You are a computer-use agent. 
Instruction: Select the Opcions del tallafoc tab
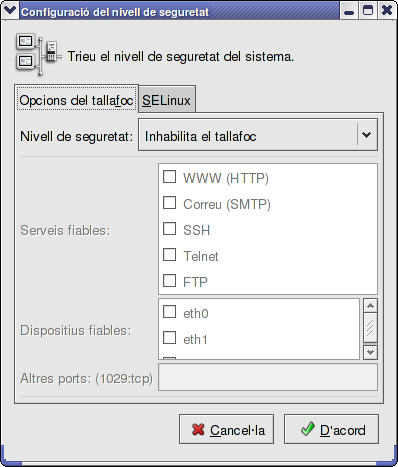coord(76,100)
